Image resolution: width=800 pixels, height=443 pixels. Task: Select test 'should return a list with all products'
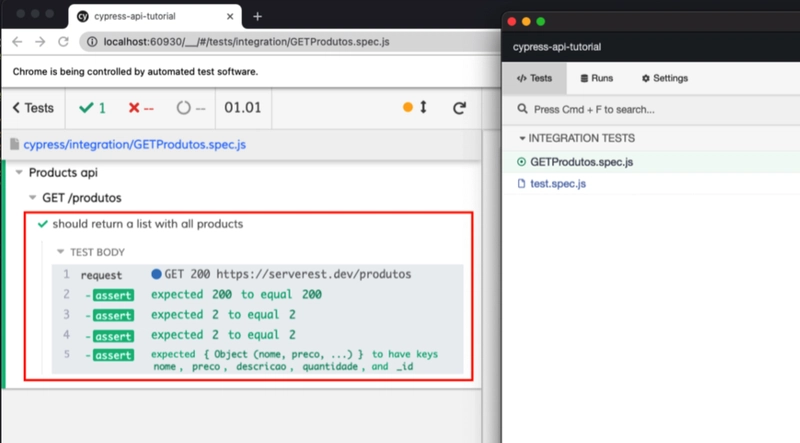point(147,224)
